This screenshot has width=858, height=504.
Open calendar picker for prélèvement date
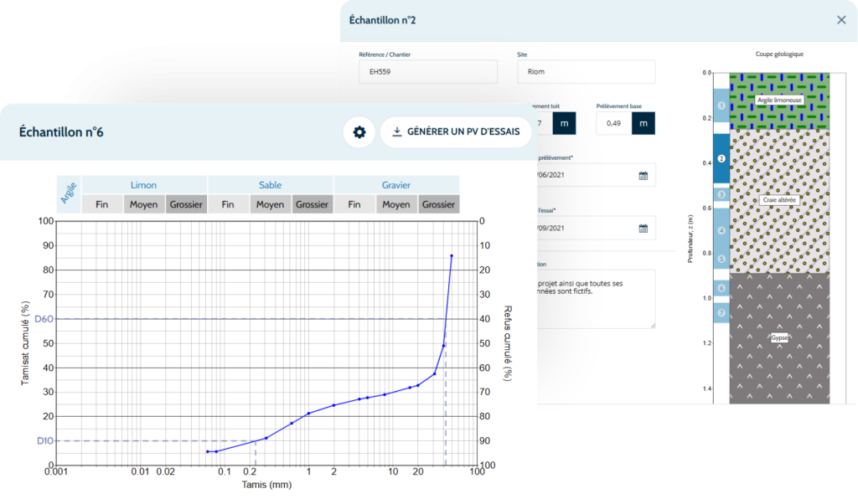point(643,175)
